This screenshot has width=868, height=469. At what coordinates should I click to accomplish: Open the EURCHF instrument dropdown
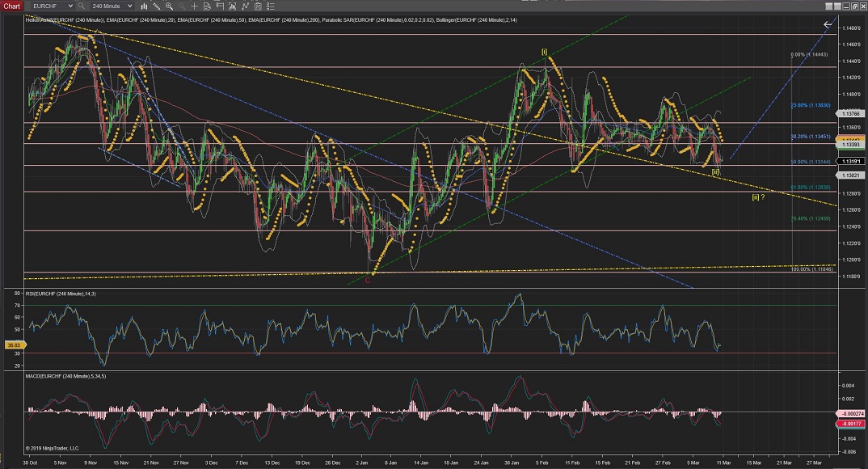point(52,6)
